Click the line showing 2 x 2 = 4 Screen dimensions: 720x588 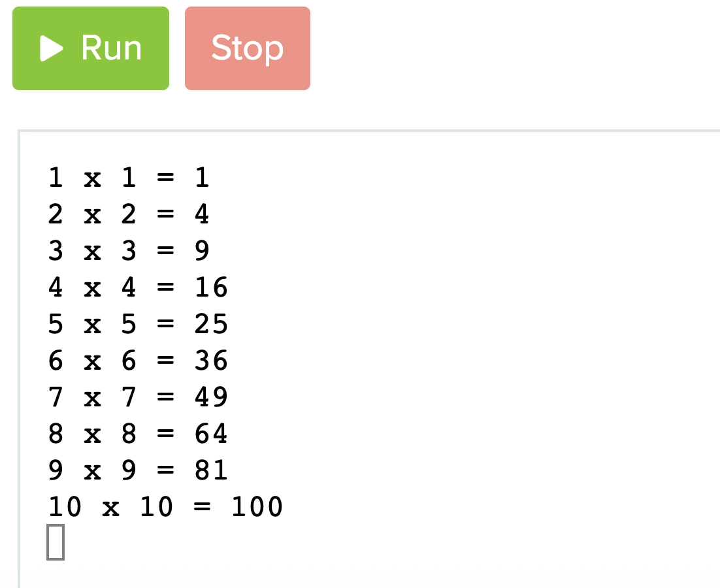click(127, 214)
